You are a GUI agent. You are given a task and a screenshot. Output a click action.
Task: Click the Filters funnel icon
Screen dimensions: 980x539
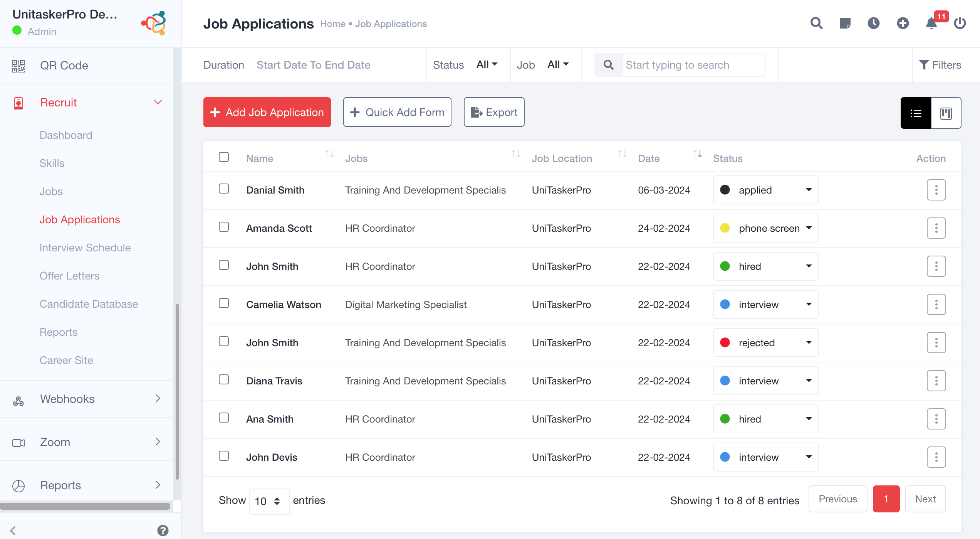pos(924,65)
